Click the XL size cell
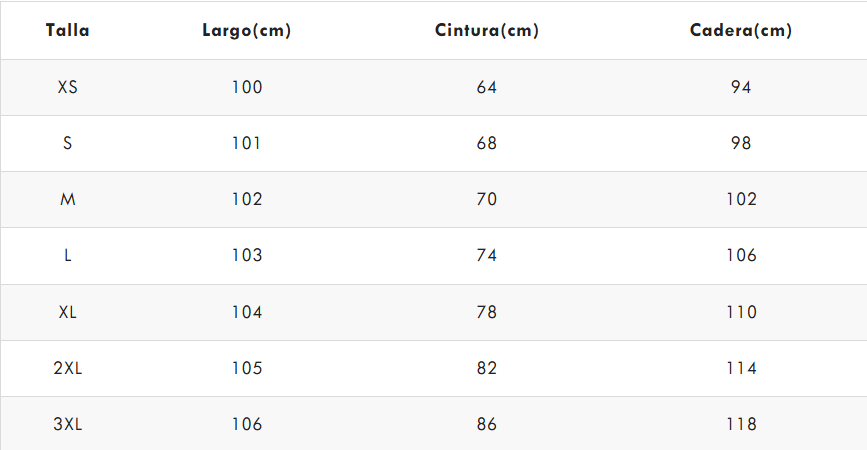Screen dimensions: 867x450 coord(67,312)
